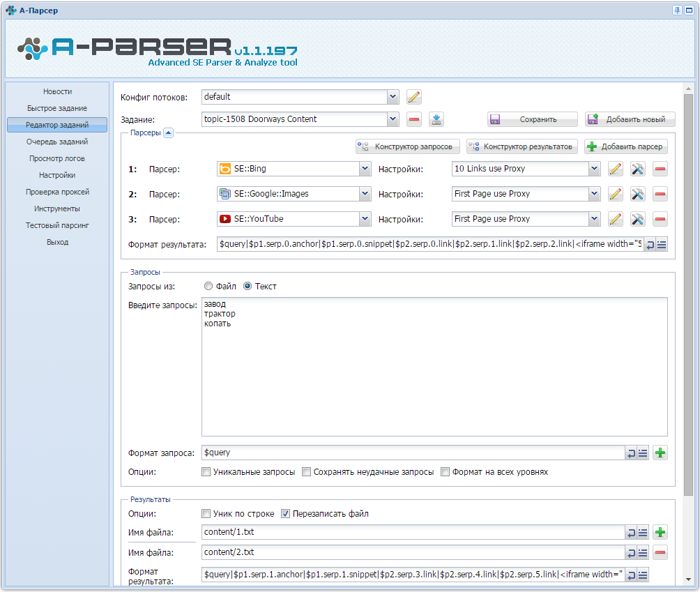
Task: Open override tools icon for SE::Google::Images
Action: point(637,194)
